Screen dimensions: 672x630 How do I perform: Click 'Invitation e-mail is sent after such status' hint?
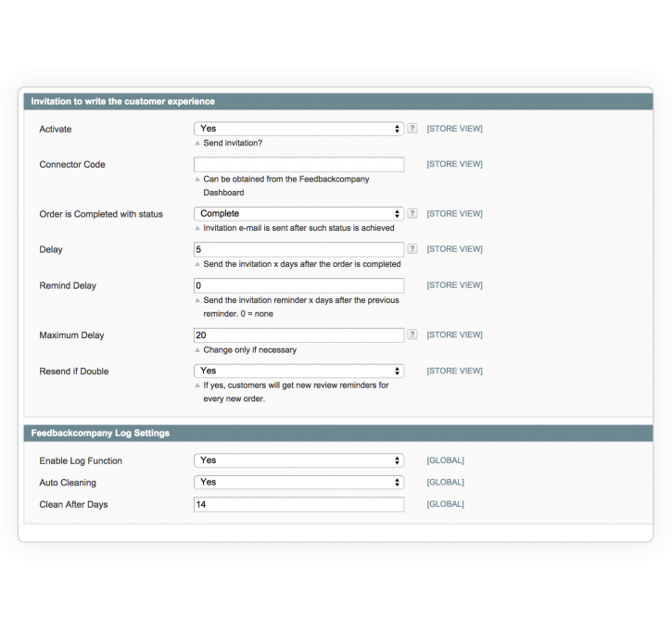298,228
